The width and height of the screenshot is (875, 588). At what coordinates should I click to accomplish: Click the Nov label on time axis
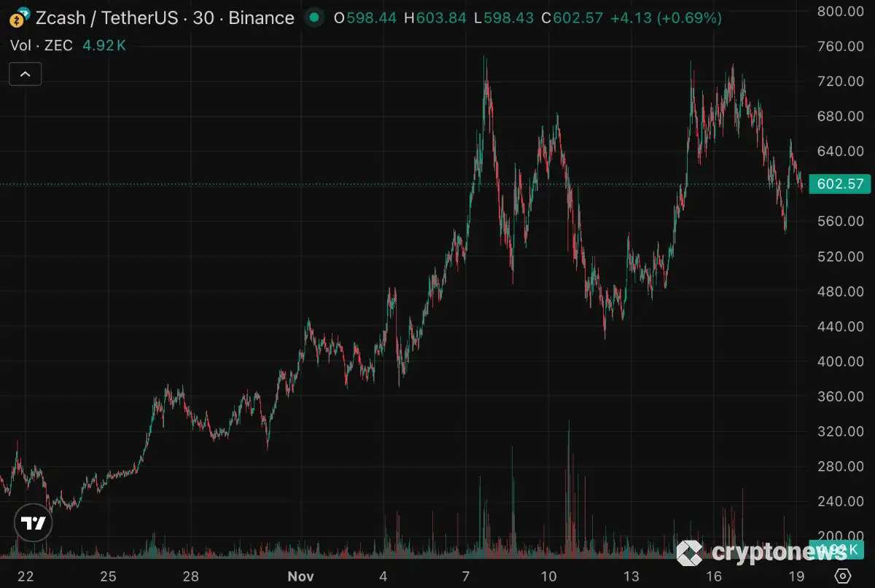[x=300, y=576]
